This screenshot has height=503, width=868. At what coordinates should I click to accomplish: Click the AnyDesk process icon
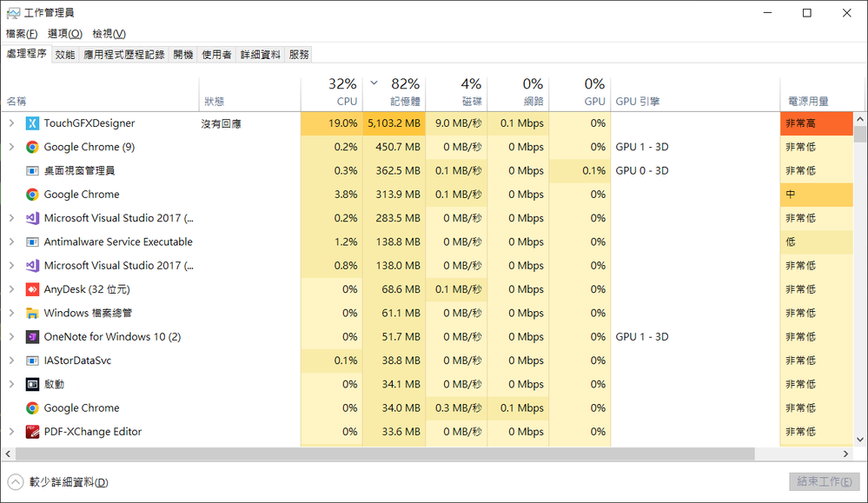(x=32, y=289)
